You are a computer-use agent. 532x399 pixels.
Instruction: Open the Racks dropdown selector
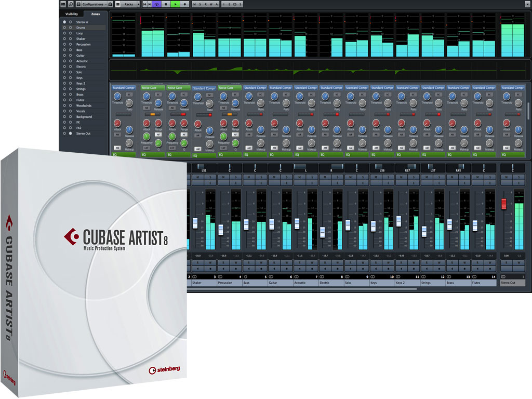[129, 4]
